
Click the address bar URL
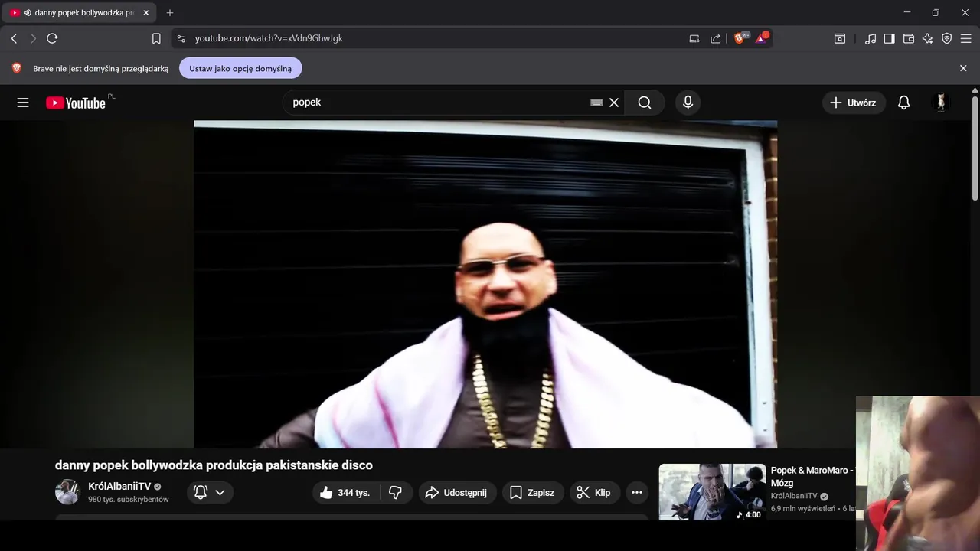[x=269, y=38]
